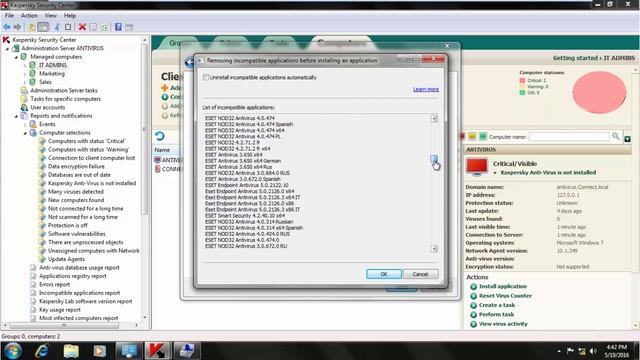Show hidden system tray icons arrow

point(559,351)
